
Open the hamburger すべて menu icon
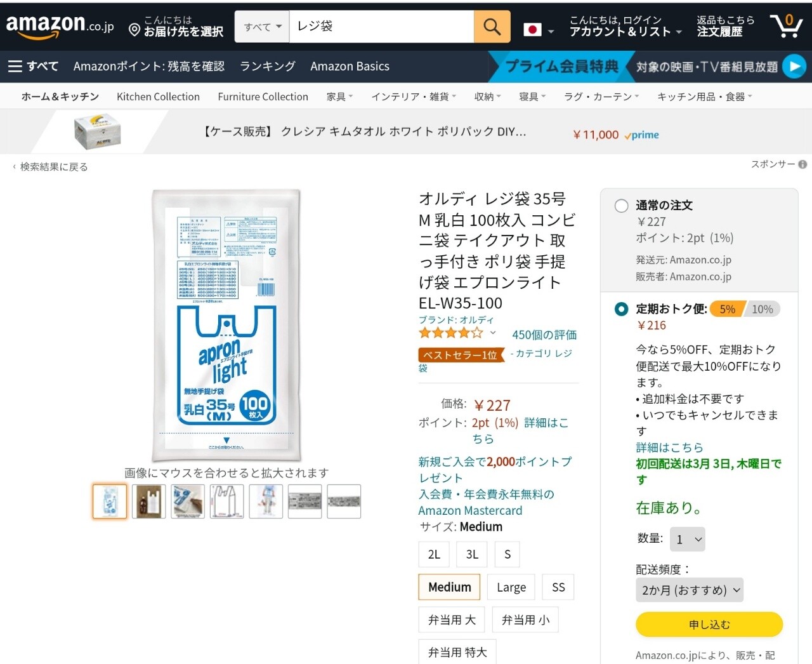coord(15,66)
